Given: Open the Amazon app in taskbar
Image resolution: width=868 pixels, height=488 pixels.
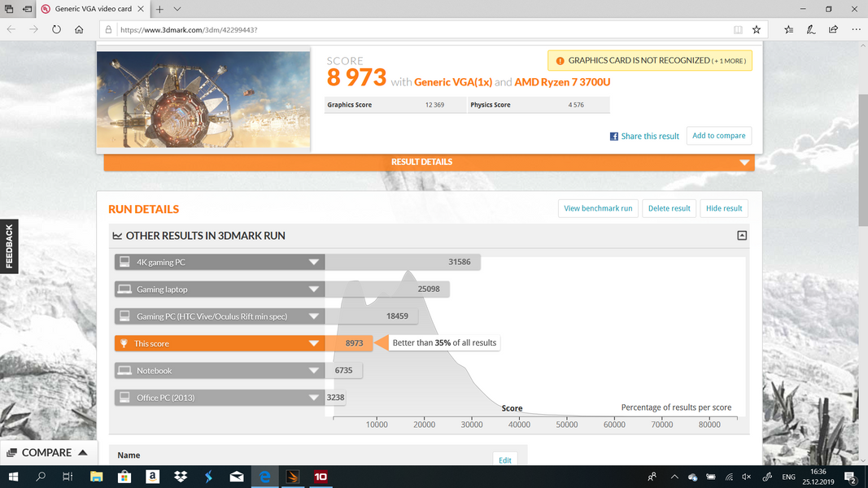Looking at the screenshot, I should click(x=152, y=477).
